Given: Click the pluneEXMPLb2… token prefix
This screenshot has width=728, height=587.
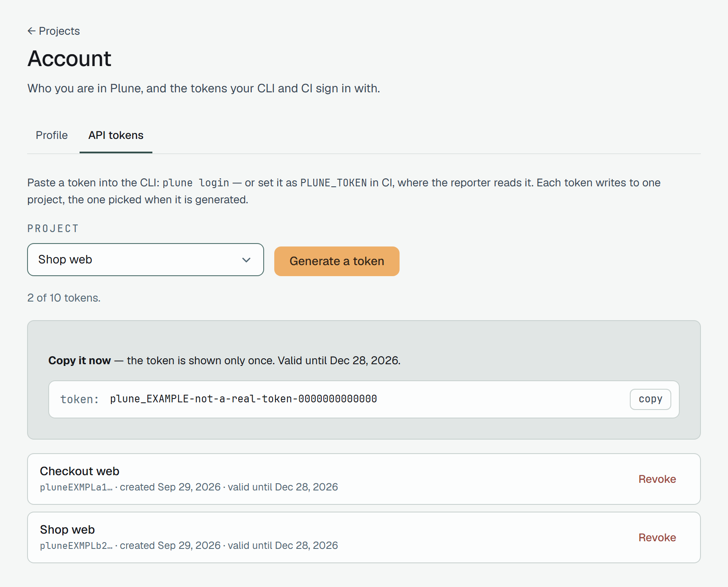Looking at the screenshot, I should coord(76,546).
